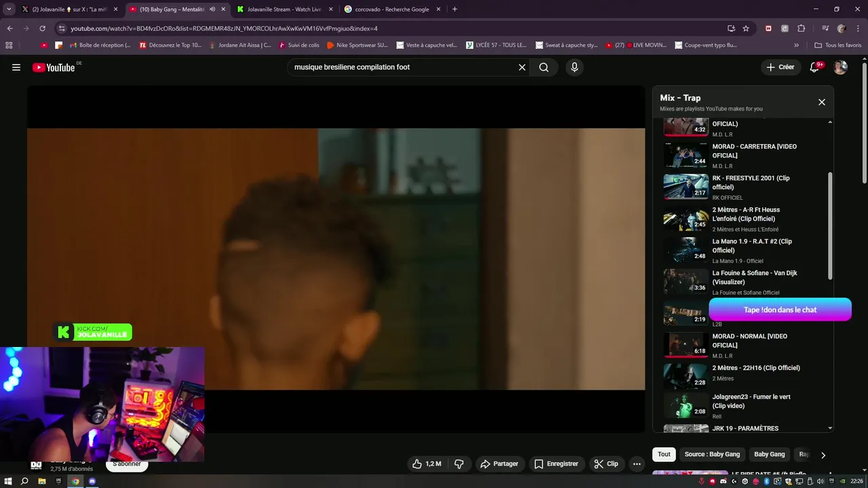Open the Windows Start menu
The image size is (868, 488).
(8, 481)
